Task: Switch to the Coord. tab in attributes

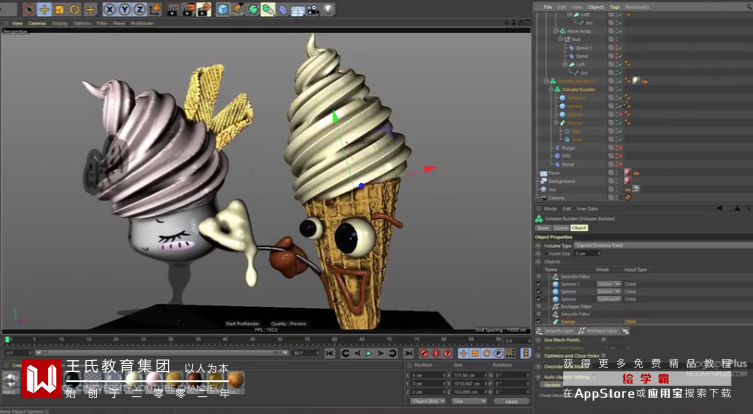Action: (x=561, y=228)
